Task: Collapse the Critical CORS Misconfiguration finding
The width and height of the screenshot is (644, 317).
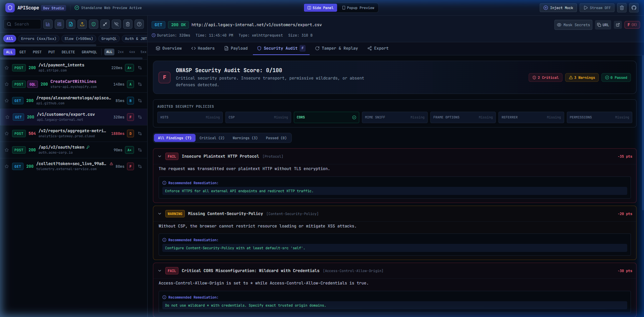Action: tap(160, 271)
